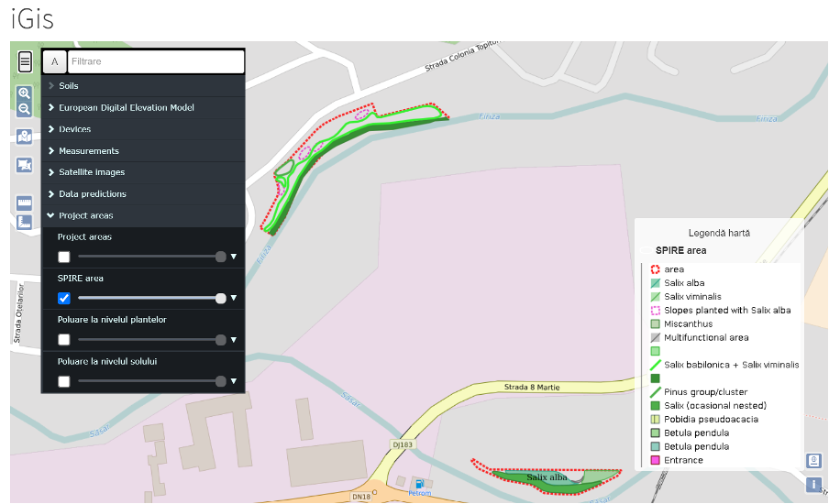
Task: Open the info icon at bottom right
Action: click(x=812, y=485)
